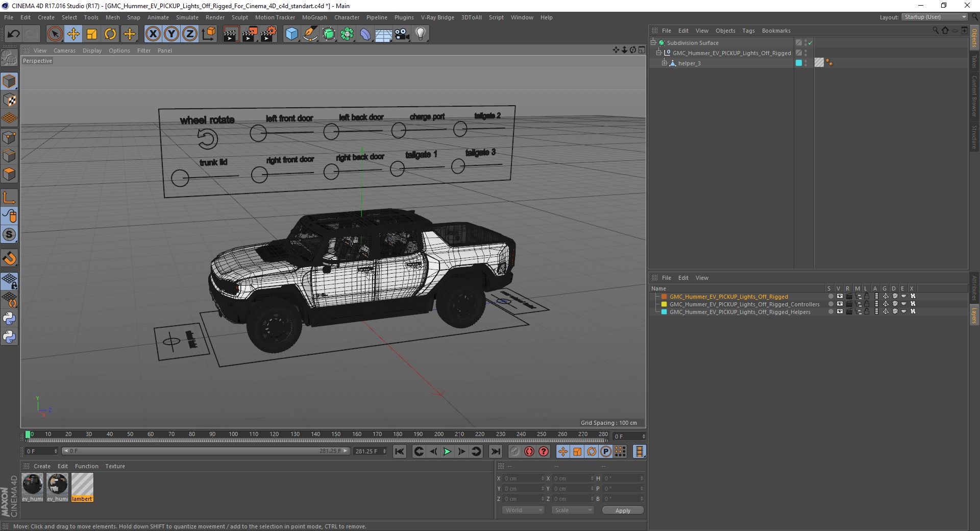Screen dimensions: 980x531
Task: Toggle X axis lock
Action: 153,34
